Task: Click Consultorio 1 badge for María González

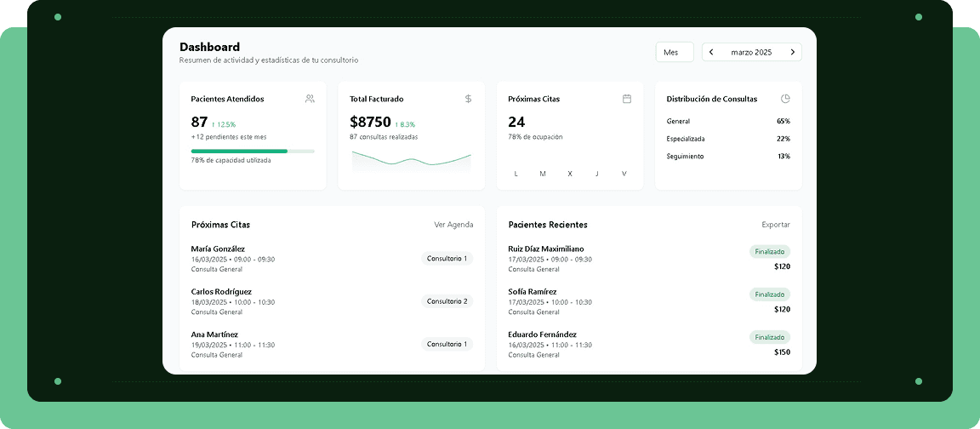Action: click(447, 258)
